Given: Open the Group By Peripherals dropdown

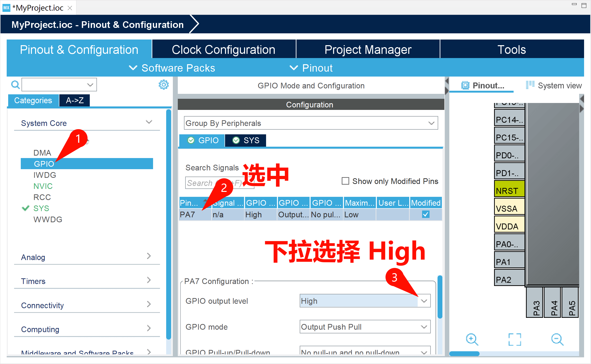Looking at the screenshot, I should coord(311,123).
